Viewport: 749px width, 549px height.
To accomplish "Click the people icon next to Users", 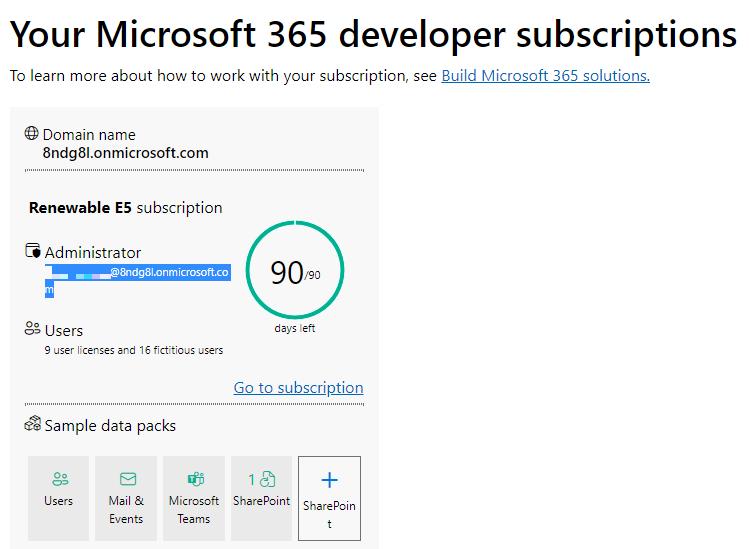I will (x=32, y=329).
